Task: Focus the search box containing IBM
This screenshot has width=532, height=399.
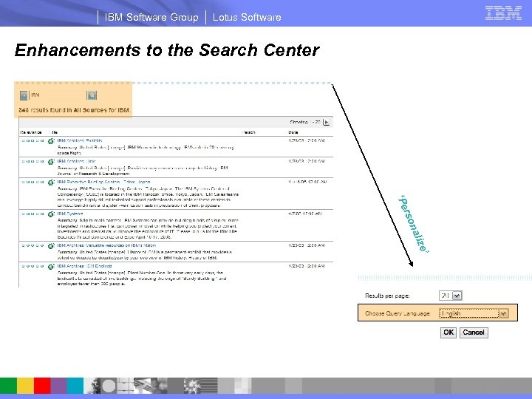Action: pyautogui.click(x=58, y=95)
